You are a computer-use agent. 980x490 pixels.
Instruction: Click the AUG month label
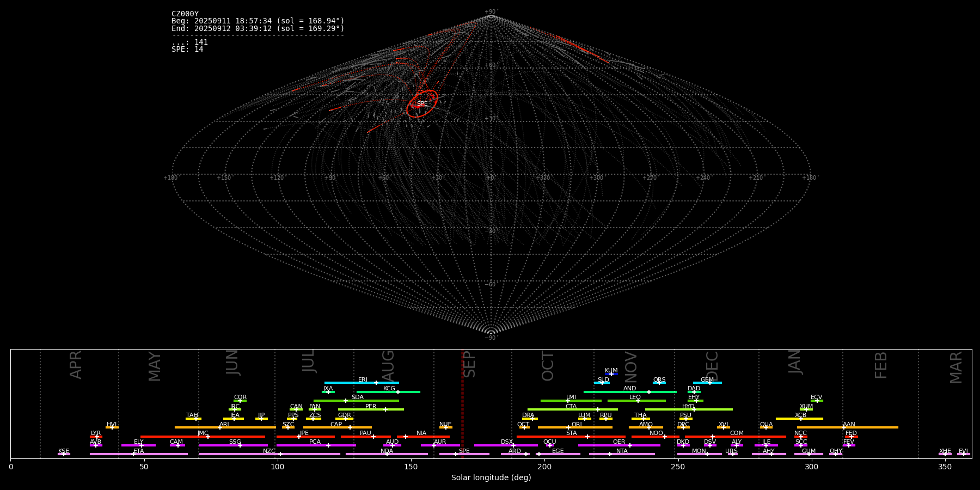tap(388, 365)
